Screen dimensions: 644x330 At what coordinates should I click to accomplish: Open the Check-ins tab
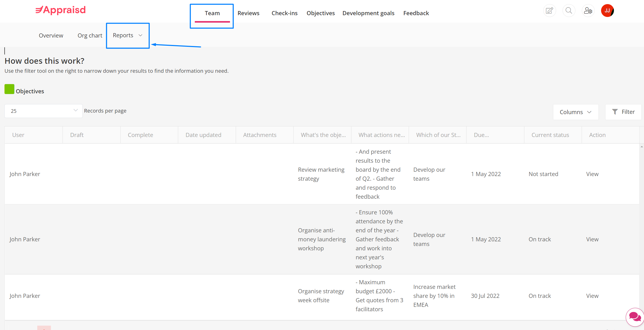click(x=284, y=13)
